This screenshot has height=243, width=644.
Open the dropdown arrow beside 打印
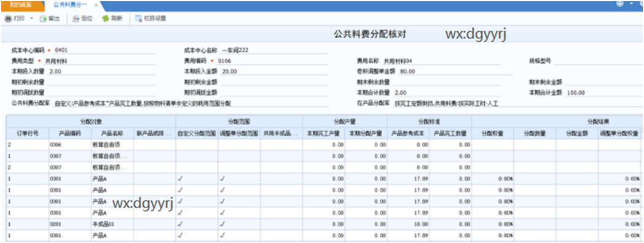(x=31, y=18)
